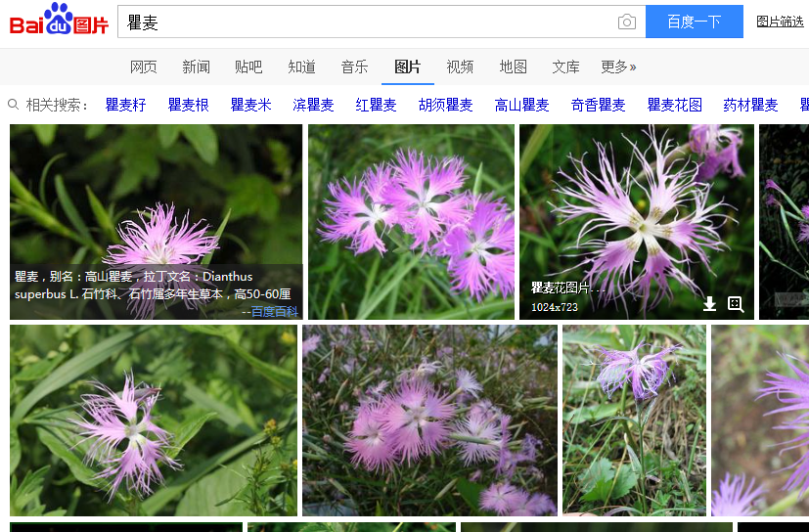Open the Baidu Baike Dianthus superbus thumbnail

click(x=156, y=221)
